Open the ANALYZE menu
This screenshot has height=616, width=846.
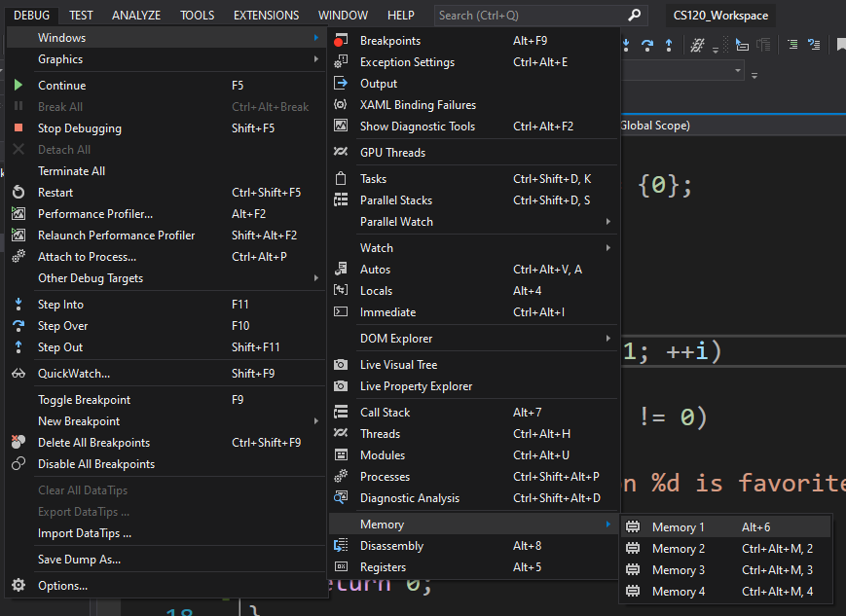coord(136,16)
